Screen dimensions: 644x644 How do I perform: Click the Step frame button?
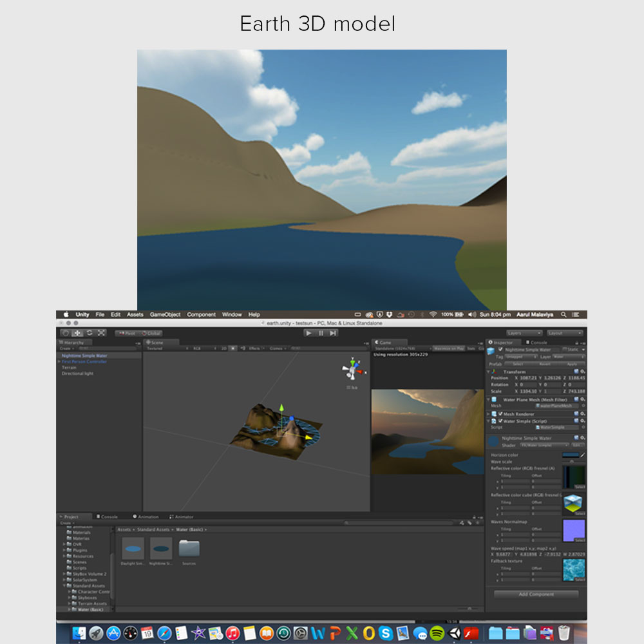(332, 333)
